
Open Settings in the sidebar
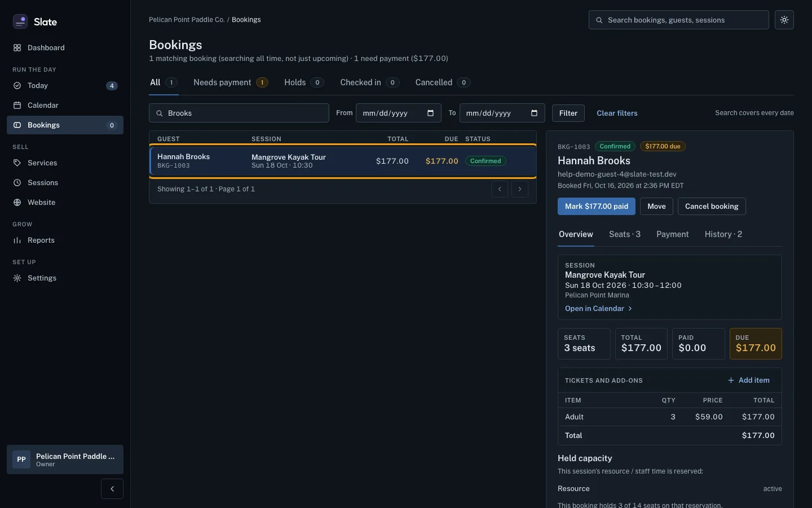65,278
